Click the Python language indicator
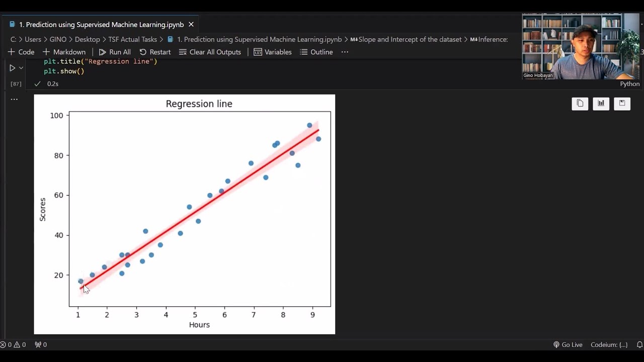The height and width of the screenshot is (362, 644). coord(629,84)
